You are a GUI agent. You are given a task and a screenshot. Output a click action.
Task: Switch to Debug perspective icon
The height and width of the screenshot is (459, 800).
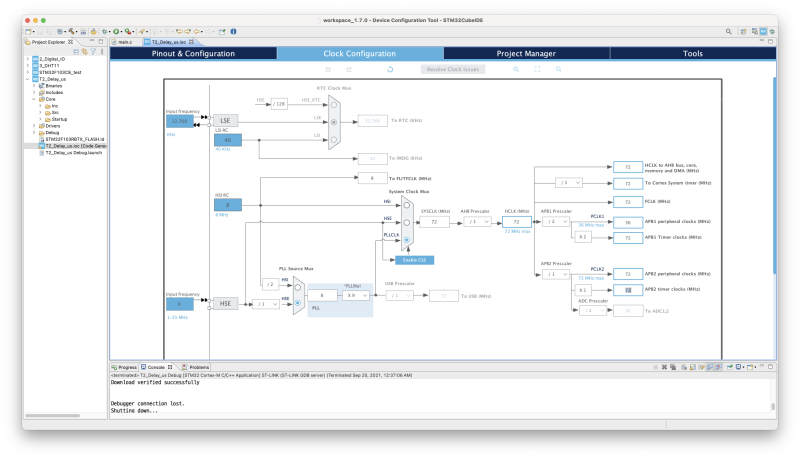[772, 32]
